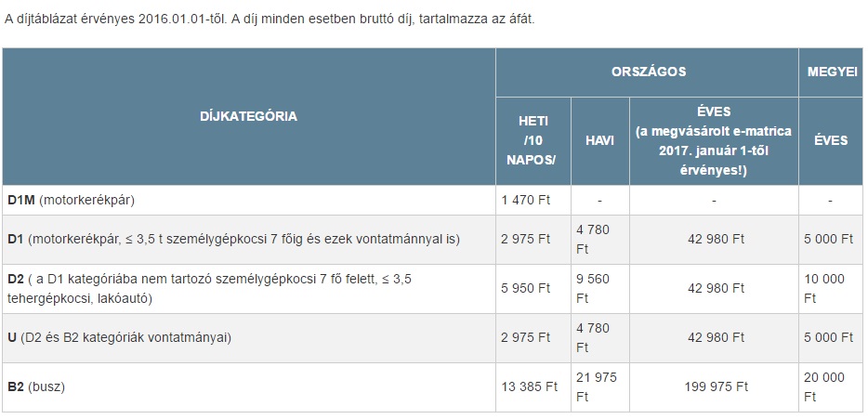868x419 pixels.
Task: Click the DÍJKATEGÓRIA column header
Action: click(248, 116)
